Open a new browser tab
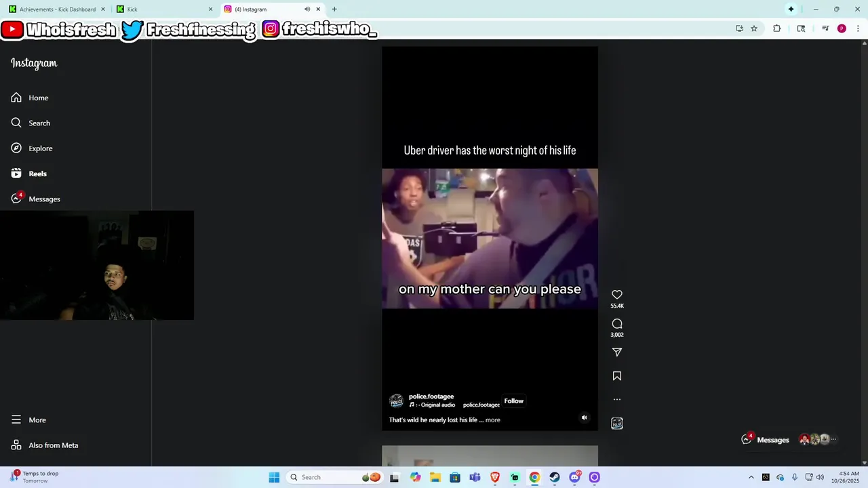The image size is (868, 488). click(334, 9)
